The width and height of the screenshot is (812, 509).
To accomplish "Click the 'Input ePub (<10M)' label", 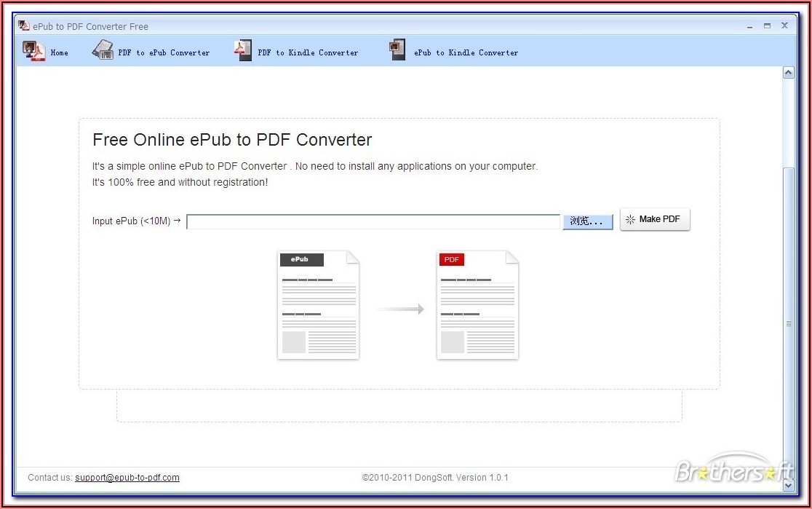I will [x=131, y=221].
